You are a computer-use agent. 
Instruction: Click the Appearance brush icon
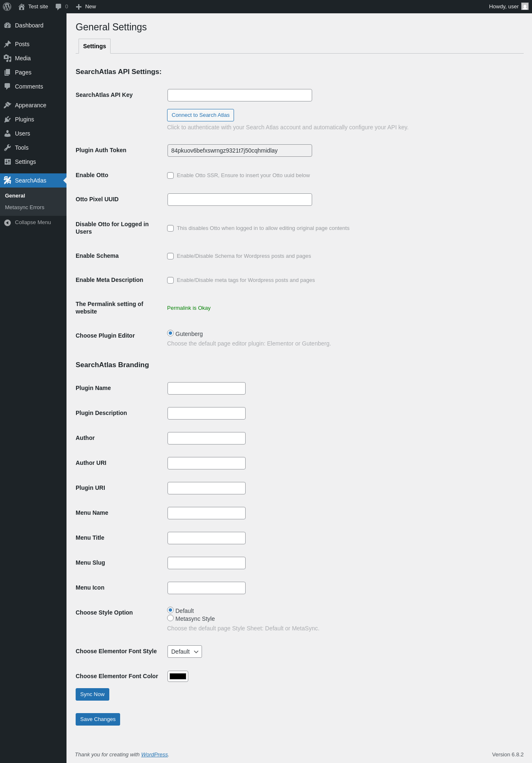(x=7, y=105)
